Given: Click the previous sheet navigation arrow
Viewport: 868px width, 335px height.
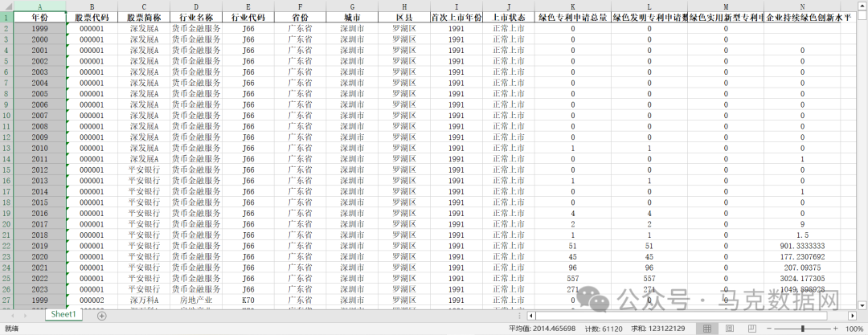Looking at the screenshot, I should [11, 316].
